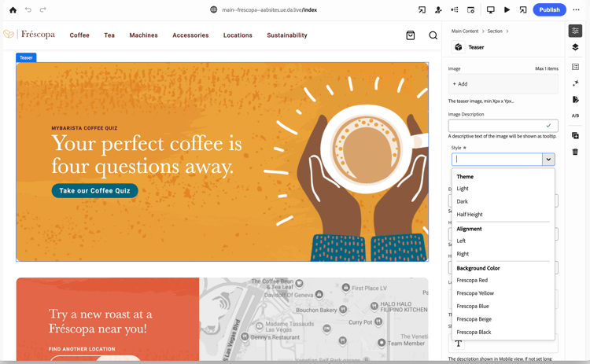Select Frescopa Red background color
Viewport: 590px width, 364px height.
(x=472, y=280)
